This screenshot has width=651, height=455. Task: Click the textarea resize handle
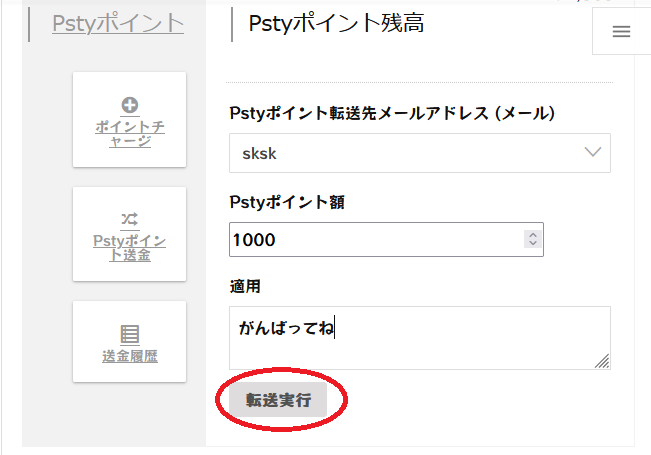602,361
